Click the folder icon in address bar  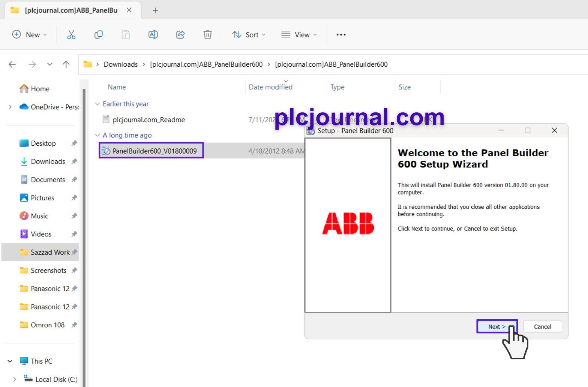coord(88,64)
